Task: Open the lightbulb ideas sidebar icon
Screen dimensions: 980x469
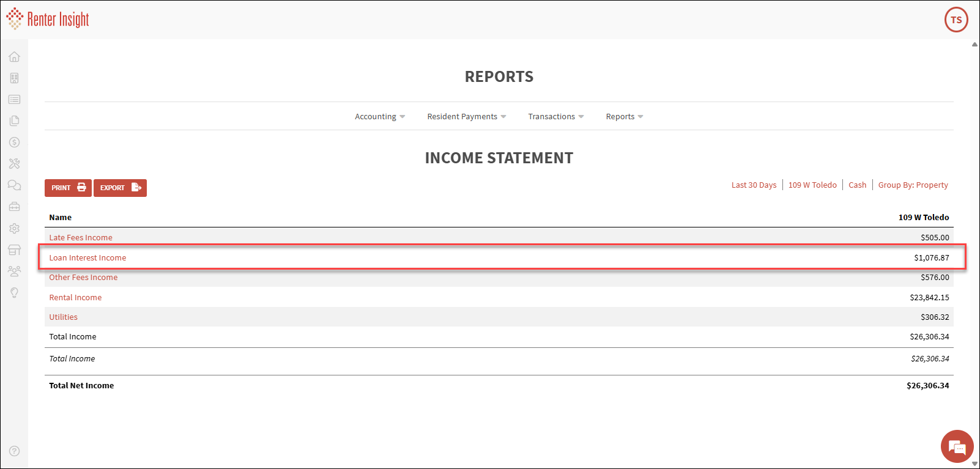Action: pyautogui.click(x=14, y=293)
